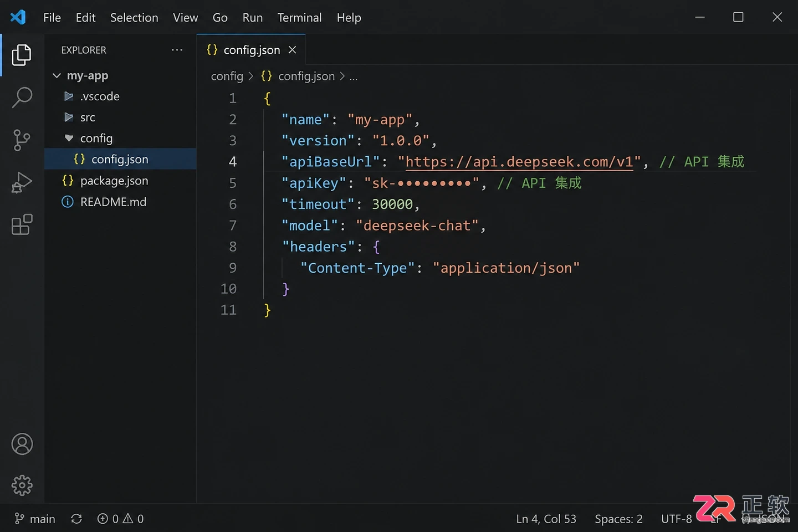This screenshot has height=532, width=798.
Task: Click the breadcrumb ellipsis segment
Action: [x=354, y=76]
